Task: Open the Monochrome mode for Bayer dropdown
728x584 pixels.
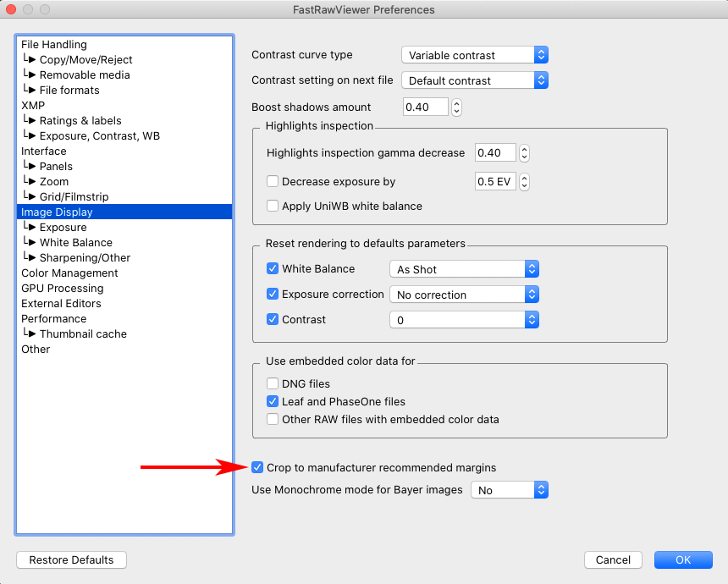Action: pos(510,490)
